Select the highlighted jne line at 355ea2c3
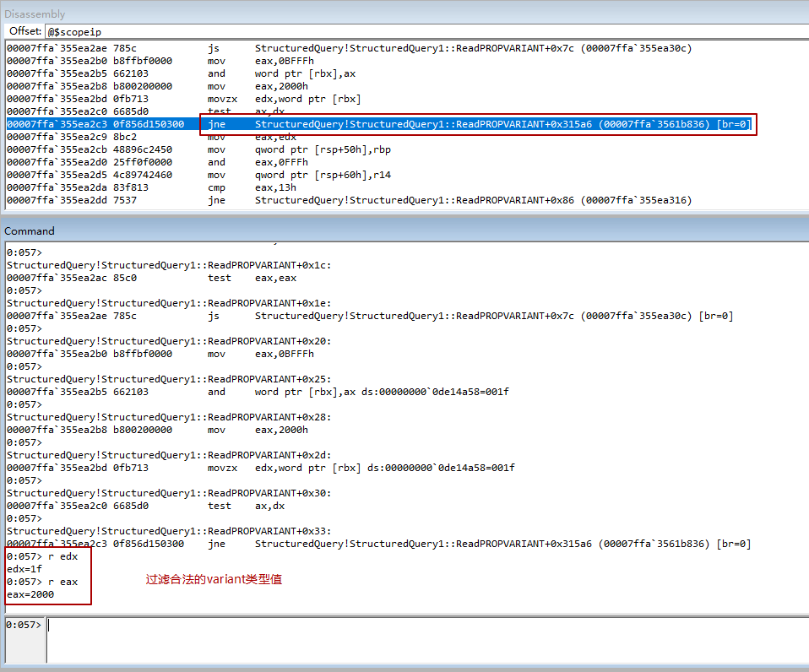Viewport: 809px width, 672px height. click(x=378, y=124)
